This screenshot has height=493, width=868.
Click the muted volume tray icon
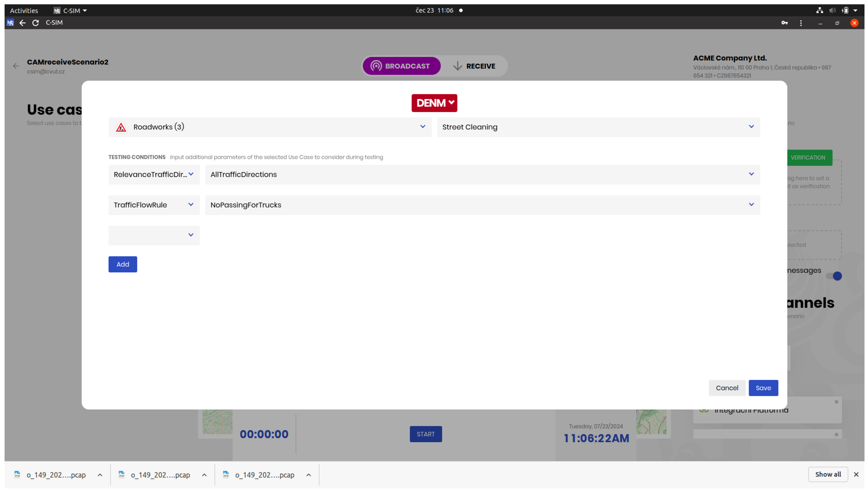coord(832,11)
